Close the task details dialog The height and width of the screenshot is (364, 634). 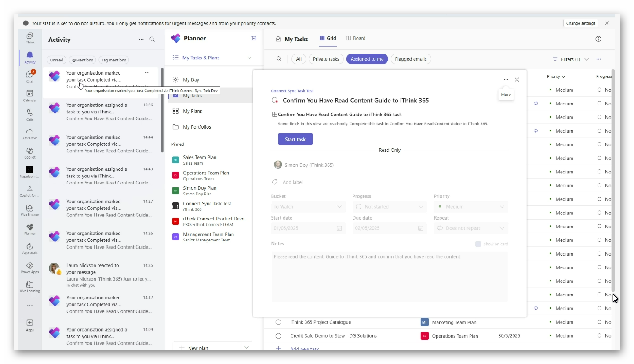pos(517,79)
